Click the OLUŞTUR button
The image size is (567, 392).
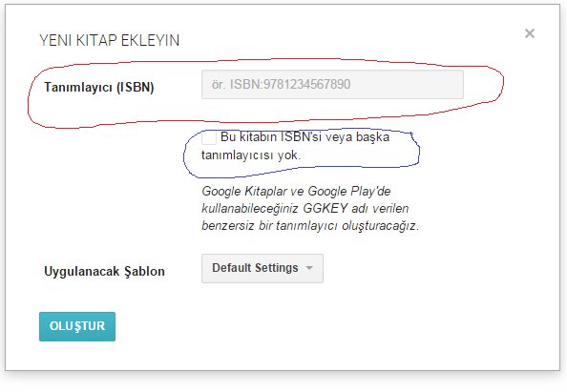(x=77, y=326)
